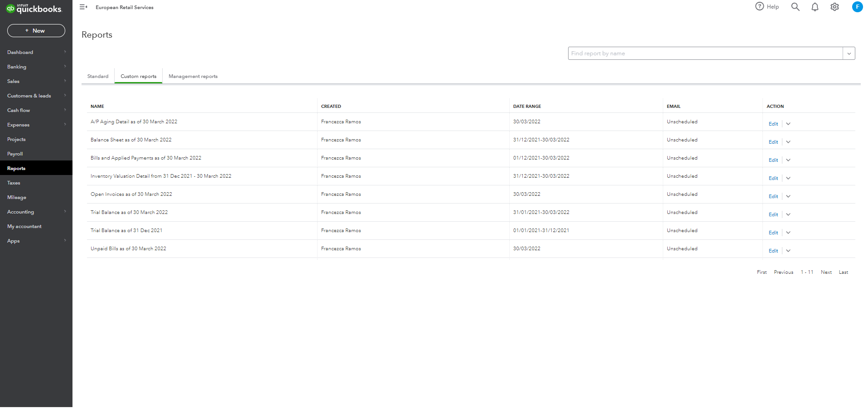Screen dimensions: 868x408
Task: Collapse the sidebar with the hamburger icon
Action: point(83,7)
